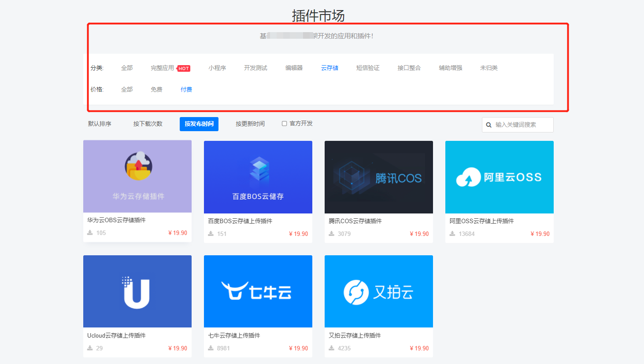Choose the 开发测试 category
Viewport: 644px width, 364px height.
(255, 68)
